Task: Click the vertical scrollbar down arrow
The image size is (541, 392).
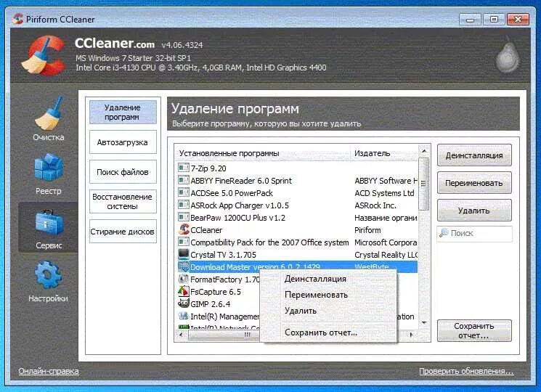Action: (x=424, y=323)
